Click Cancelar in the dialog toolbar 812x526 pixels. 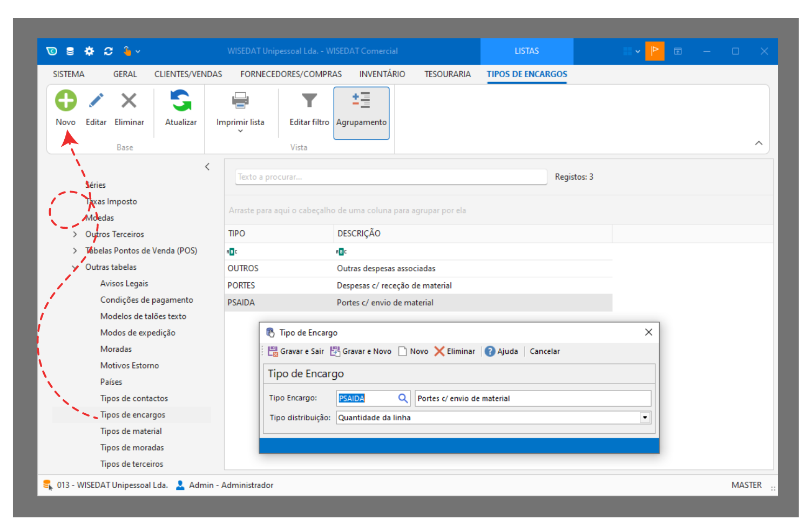pos(544,351)
